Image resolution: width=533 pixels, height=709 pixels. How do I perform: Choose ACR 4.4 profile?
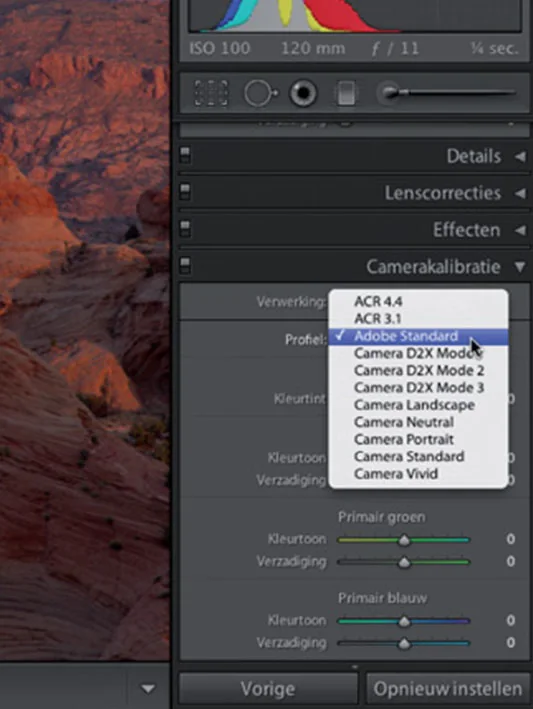(418, 301)
